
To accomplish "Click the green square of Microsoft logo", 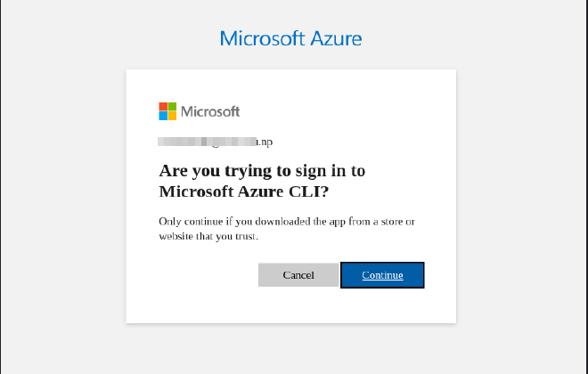I will click(x=172, y=107).
